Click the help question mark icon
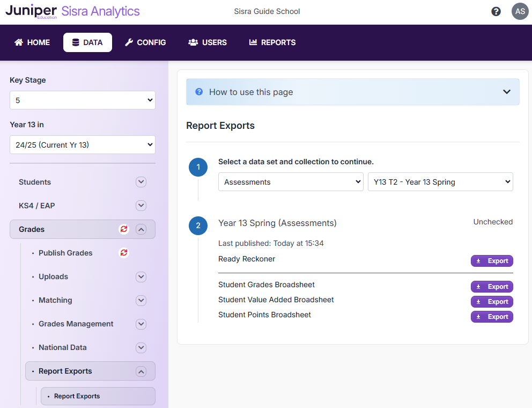Image resolution: width=532 pixels, height=408 pixels. click(496, 11)
